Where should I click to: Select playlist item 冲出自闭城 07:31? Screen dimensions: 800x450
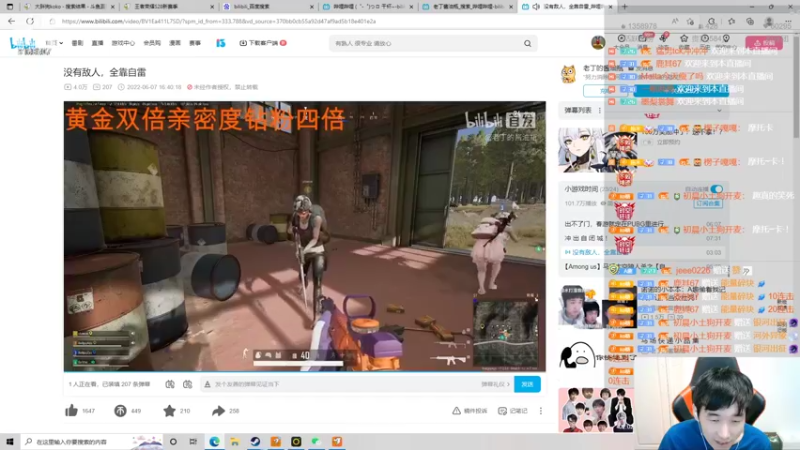(642, 238)
